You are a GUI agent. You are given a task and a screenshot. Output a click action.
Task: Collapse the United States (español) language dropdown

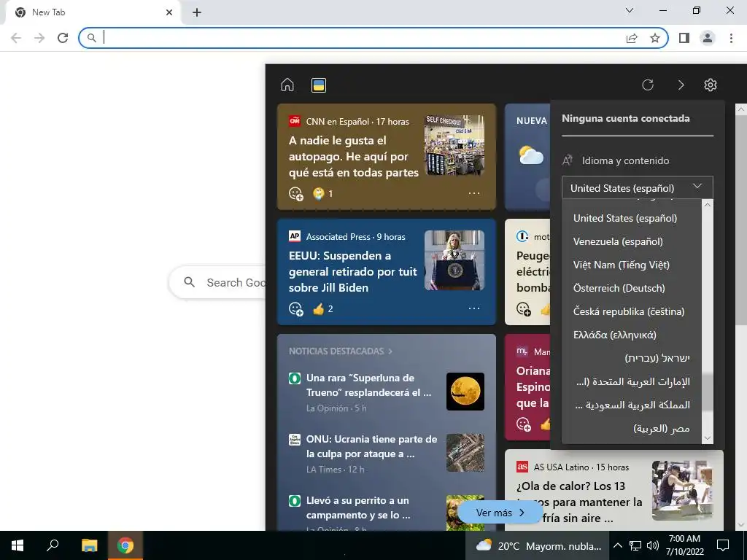[x=638, y=187]
